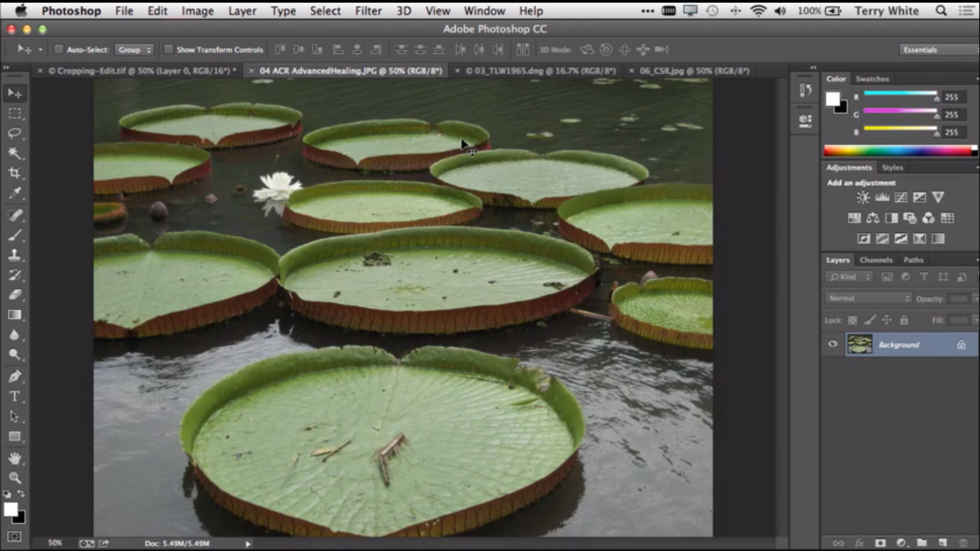Screen dimensions: 980x551
Task: Collapse the right panels double-arrow
Action: [x=813, y=67]
